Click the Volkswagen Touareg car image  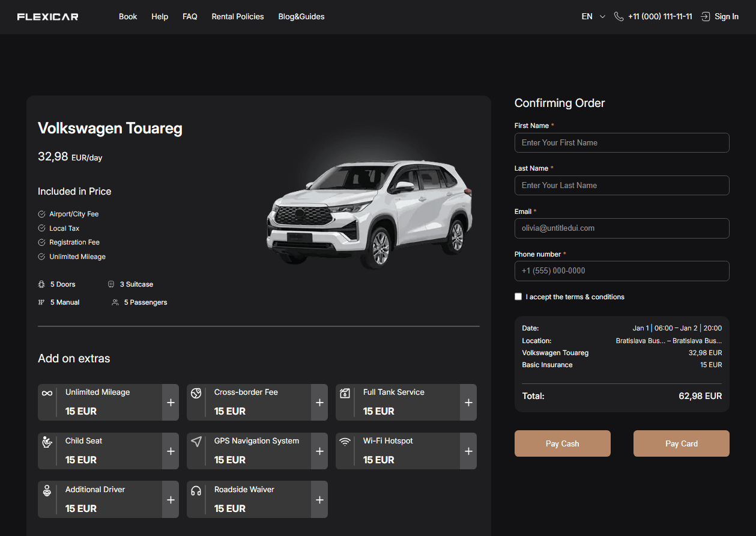click(369, 215)
